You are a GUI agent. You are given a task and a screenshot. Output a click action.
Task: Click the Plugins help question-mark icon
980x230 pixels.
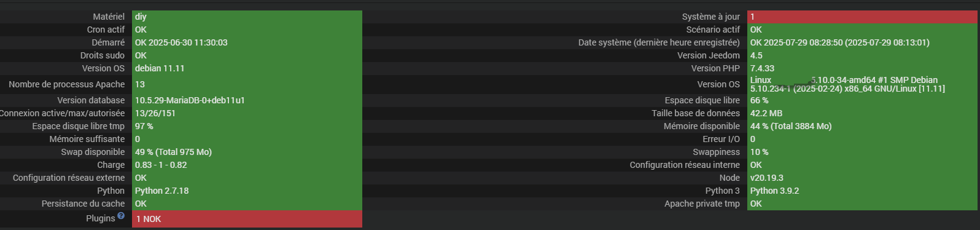[121, 216]
